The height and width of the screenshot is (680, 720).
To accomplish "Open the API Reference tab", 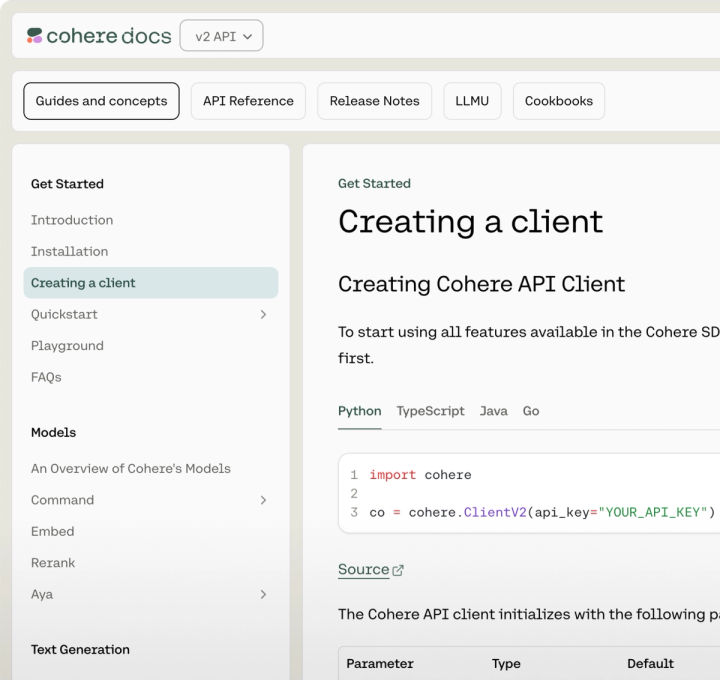I will [x=248, y=101].
